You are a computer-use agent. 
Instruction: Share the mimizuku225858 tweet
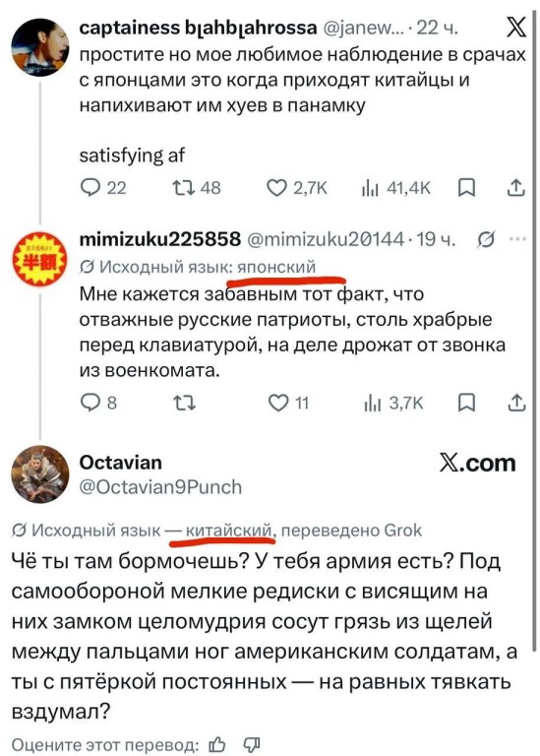[516, 402]
